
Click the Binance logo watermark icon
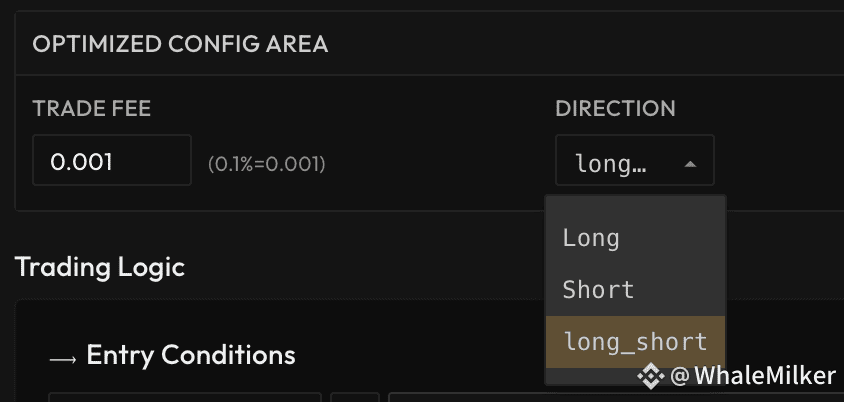tap(651, 376)
